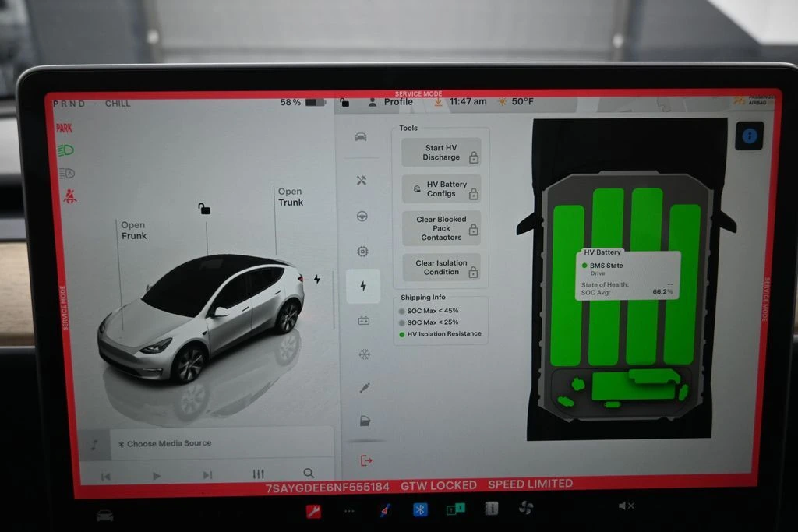Image resolution: width=798 pixels, height=532 pixels.
Task: Open the vehicle info car sidebar tab
Action: click(x=361, y=137)
